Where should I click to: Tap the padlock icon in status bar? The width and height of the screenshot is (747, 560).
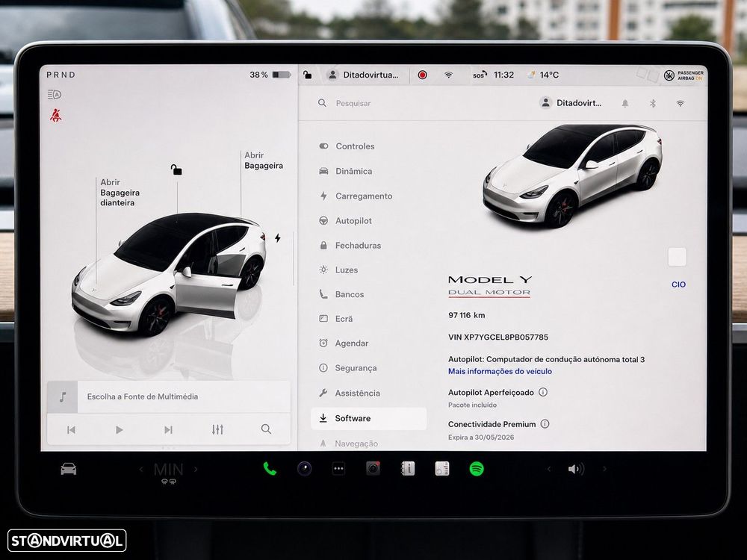tap(308, 75)
